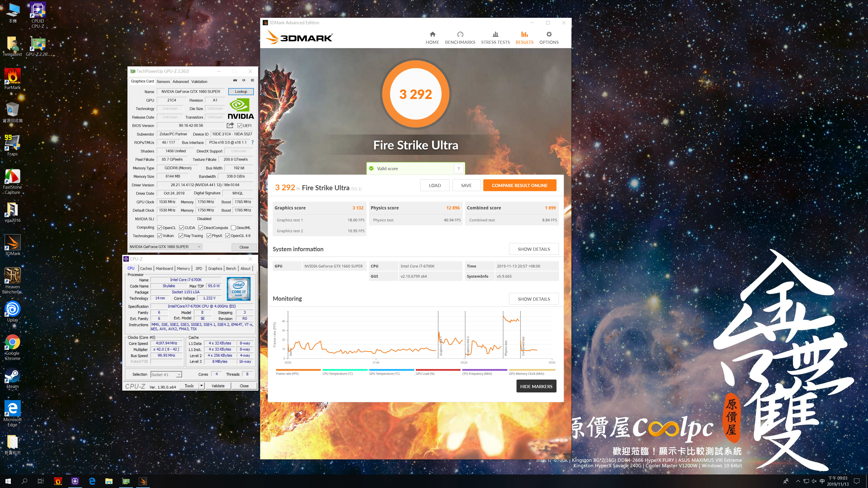
Task: Open Task View on the taskbar
Action: pyautogui.click(x=40, y=481)
